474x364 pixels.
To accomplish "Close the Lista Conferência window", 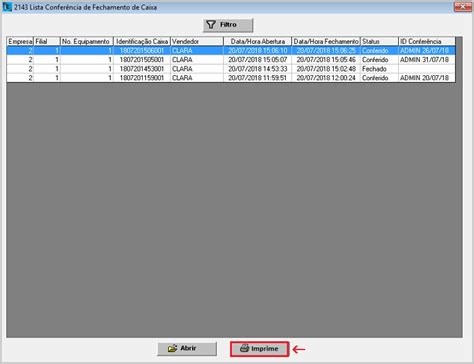I will click(463, 6).
